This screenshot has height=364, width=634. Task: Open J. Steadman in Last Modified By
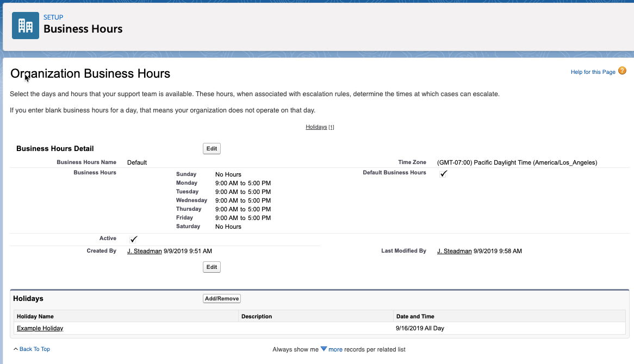coord(454,251)
